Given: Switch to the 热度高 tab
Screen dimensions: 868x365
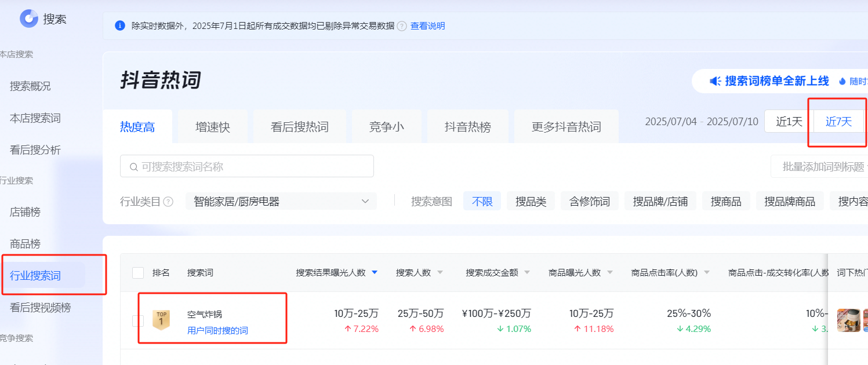Looking at the screenshot, I should [x=137, y=127].
